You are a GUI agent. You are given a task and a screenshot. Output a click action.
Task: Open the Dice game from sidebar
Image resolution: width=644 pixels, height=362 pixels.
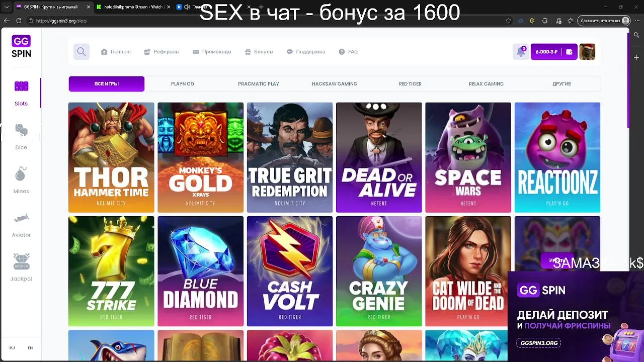click(x=21, y=137)
